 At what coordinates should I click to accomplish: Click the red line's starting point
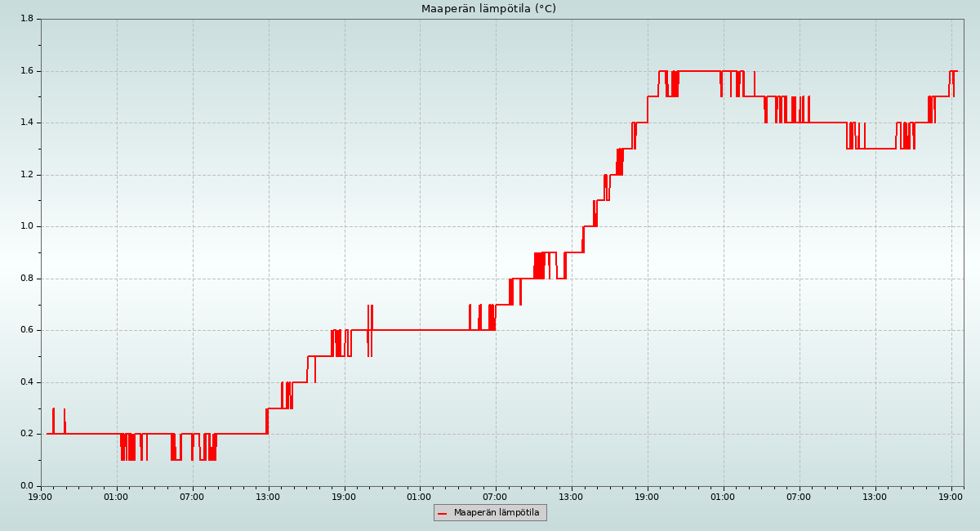(47, 434)
